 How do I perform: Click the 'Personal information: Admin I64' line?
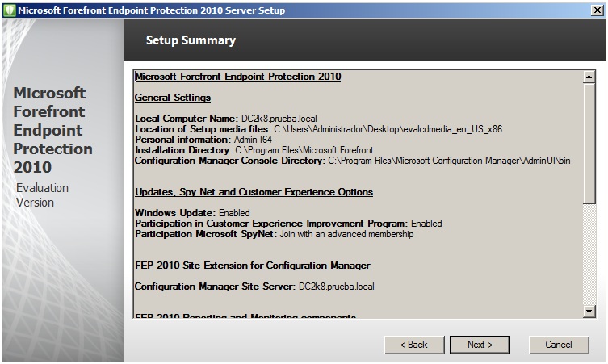coord(203,140)
